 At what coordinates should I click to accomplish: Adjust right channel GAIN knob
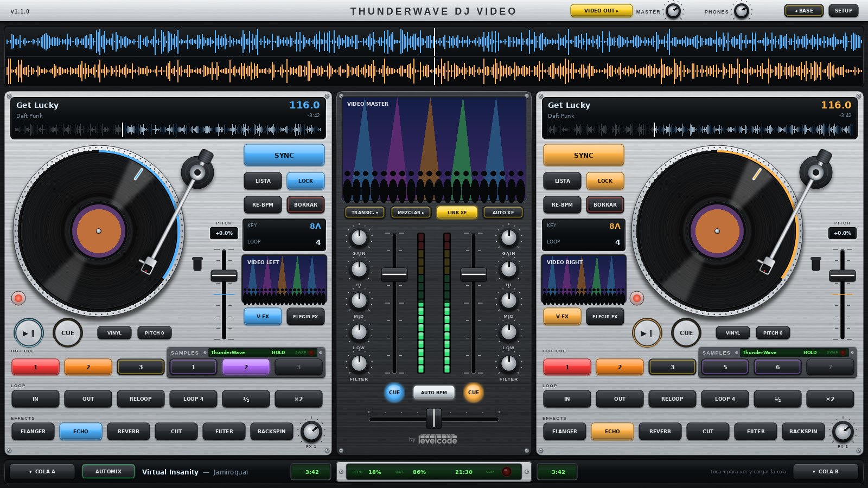tap(509, 237)
